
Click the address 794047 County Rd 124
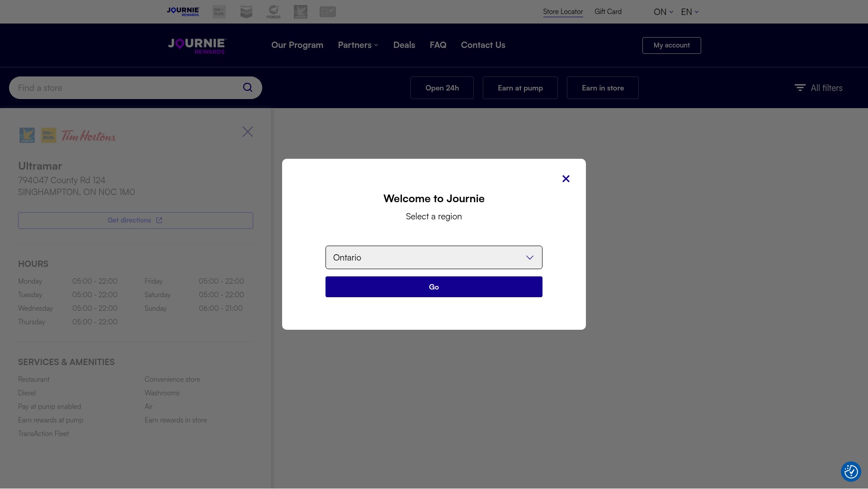(x=61, y=180)
